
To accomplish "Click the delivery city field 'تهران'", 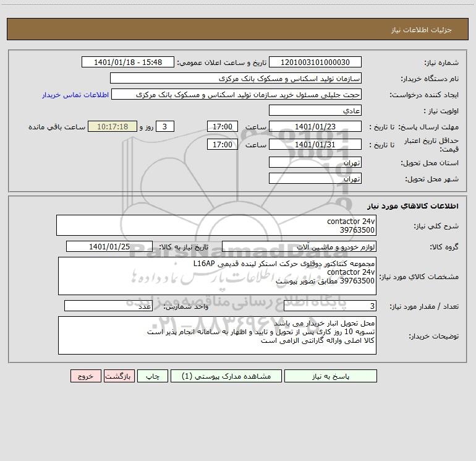I will [x=315, y=178].
